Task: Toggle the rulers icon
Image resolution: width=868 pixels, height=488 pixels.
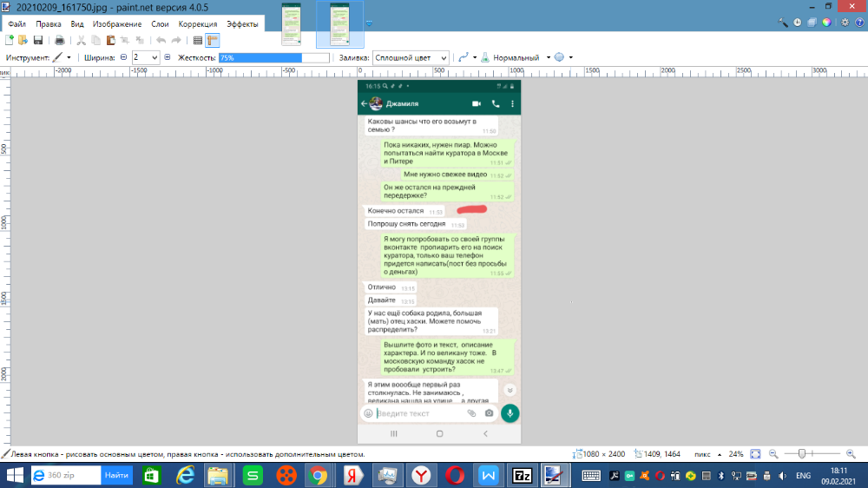Action: 213,40
